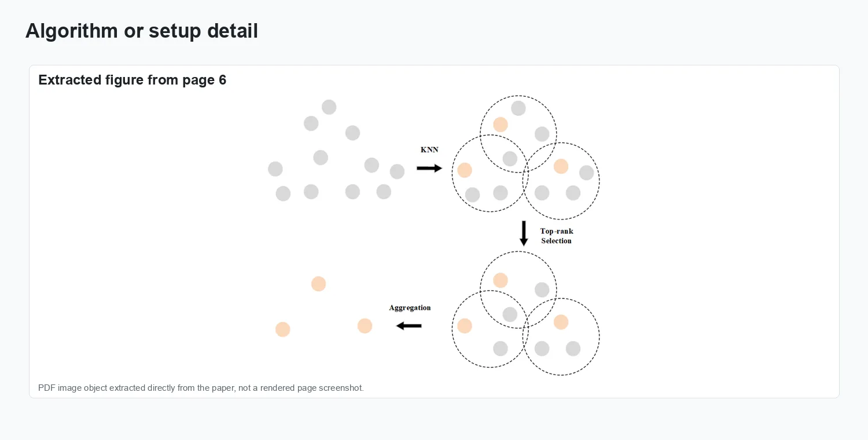The image size is (868, 440).
Task: Click the bottom-right orange dot in aggregated result
Action: (365, 326)
